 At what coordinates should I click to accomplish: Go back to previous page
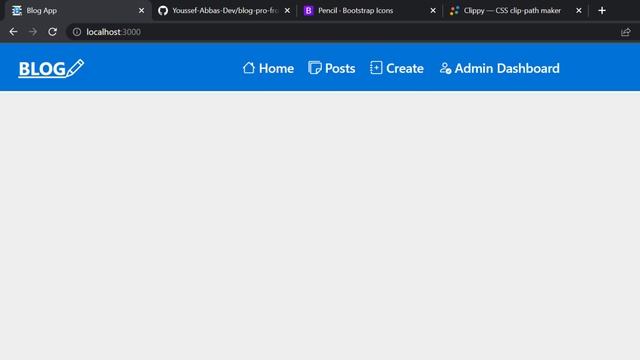13,32
